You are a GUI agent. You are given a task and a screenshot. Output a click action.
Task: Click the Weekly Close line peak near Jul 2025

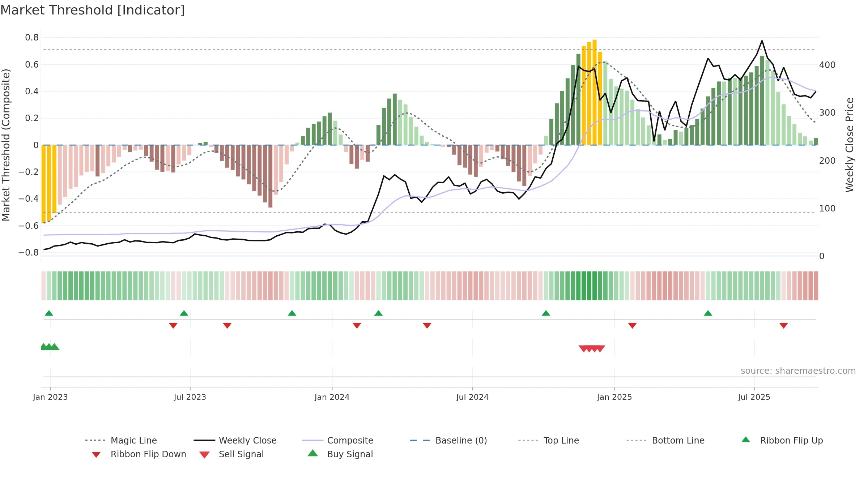pos(762,41)
